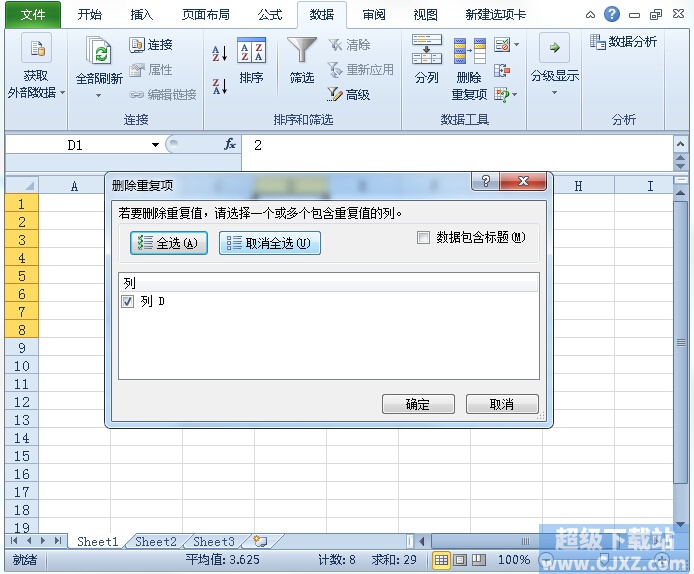694x574 pixels.
Task: Open Advanced filter options
Action: pyautogui.click(x=349, y=94)
